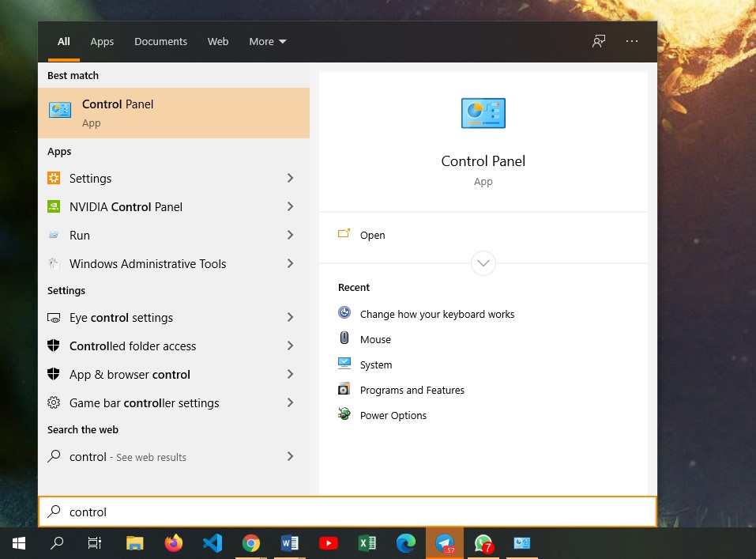The image size is (756, 559).
Task: Open Task View from the taskbar
Action: 95,543
